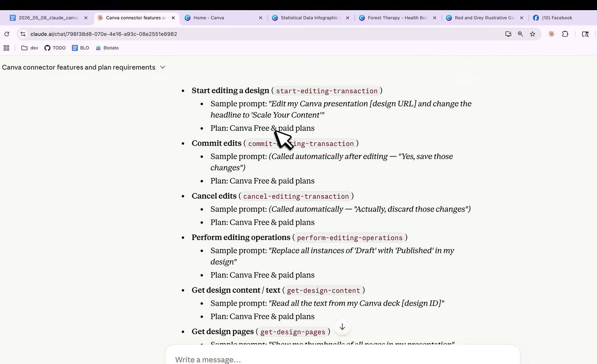
Task: Open the Claude extension icon in toolbar
Action: tap(551, 34)
